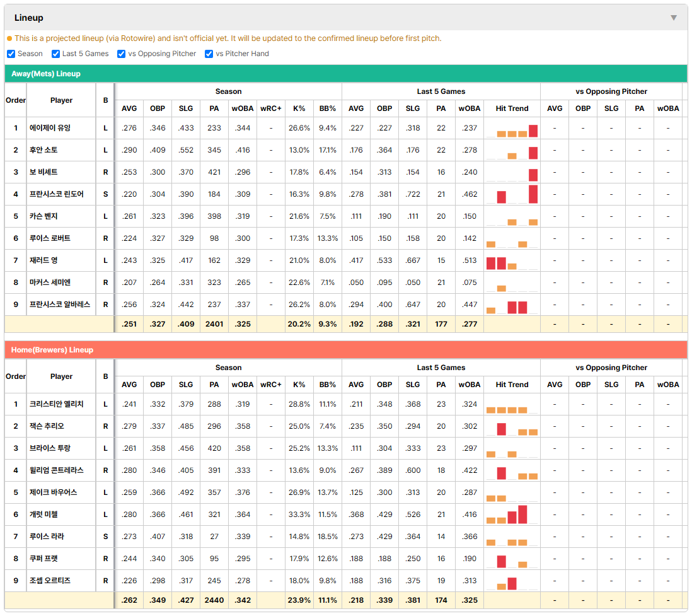
Task: Open player 프란시스코 린도어 in Mets lineup
Action: pos(57,194)
